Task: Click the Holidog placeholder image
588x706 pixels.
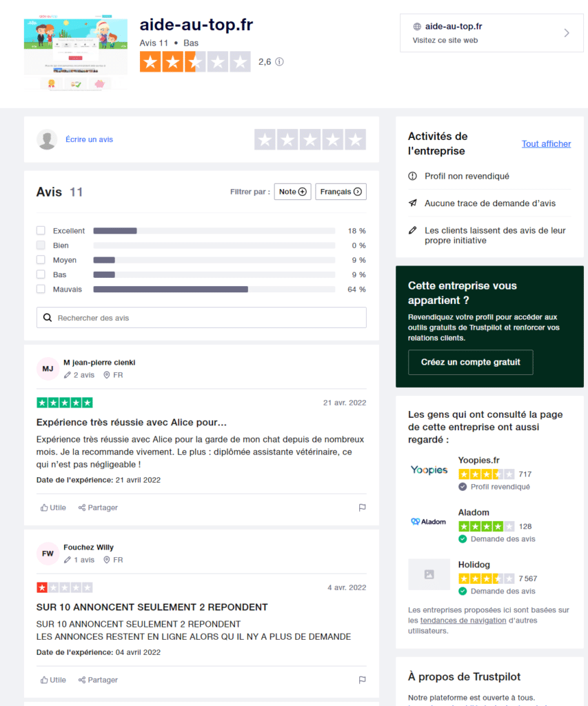Action: tap(429, 574)
